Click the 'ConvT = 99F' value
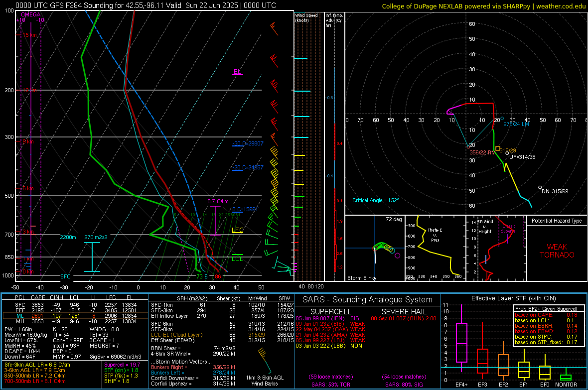Viewport: 588px width, 390px height. click(68, 340)
